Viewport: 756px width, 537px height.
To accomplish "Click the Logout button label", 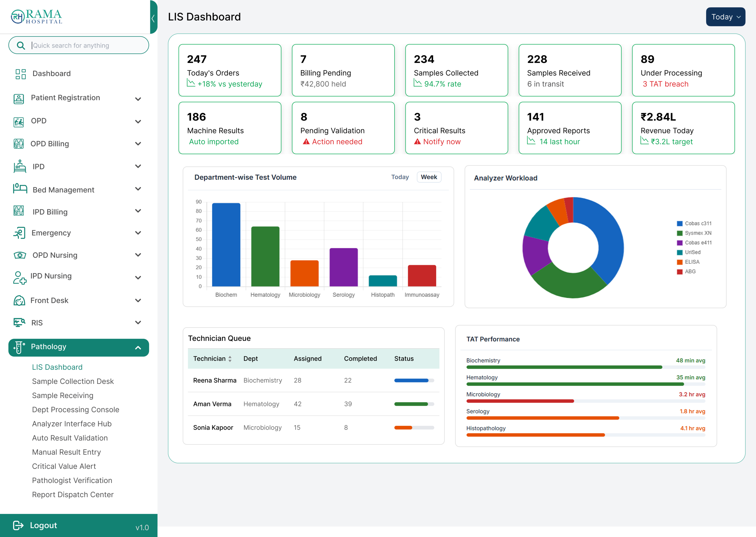I will pos(43,525).
